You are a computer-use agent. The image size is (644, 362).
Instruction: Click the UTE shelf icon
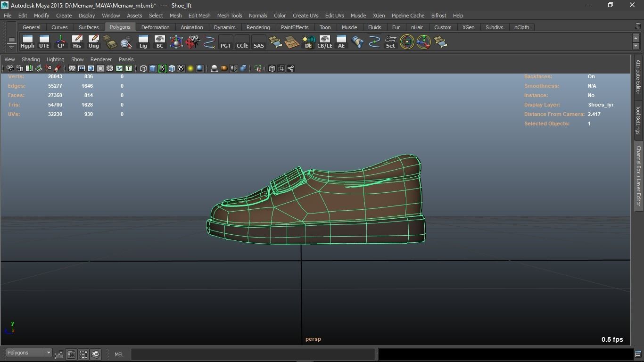[x=44, y=42]
